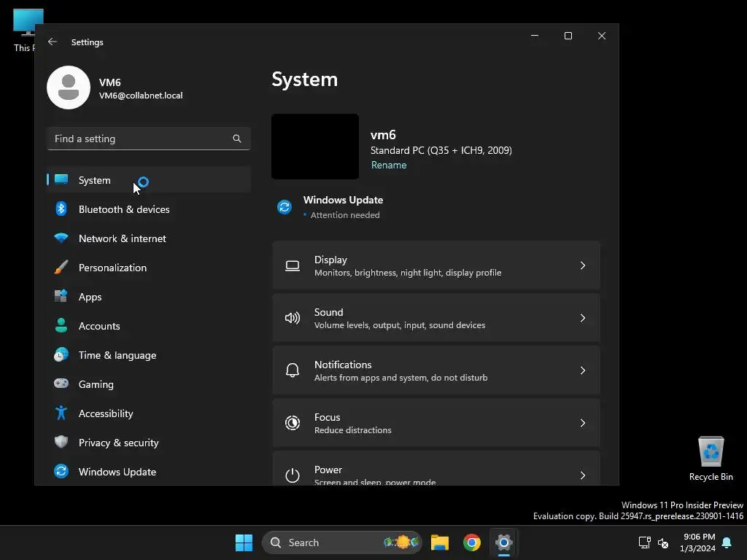Click the Settings gear on the taskbar

point(503,542)
